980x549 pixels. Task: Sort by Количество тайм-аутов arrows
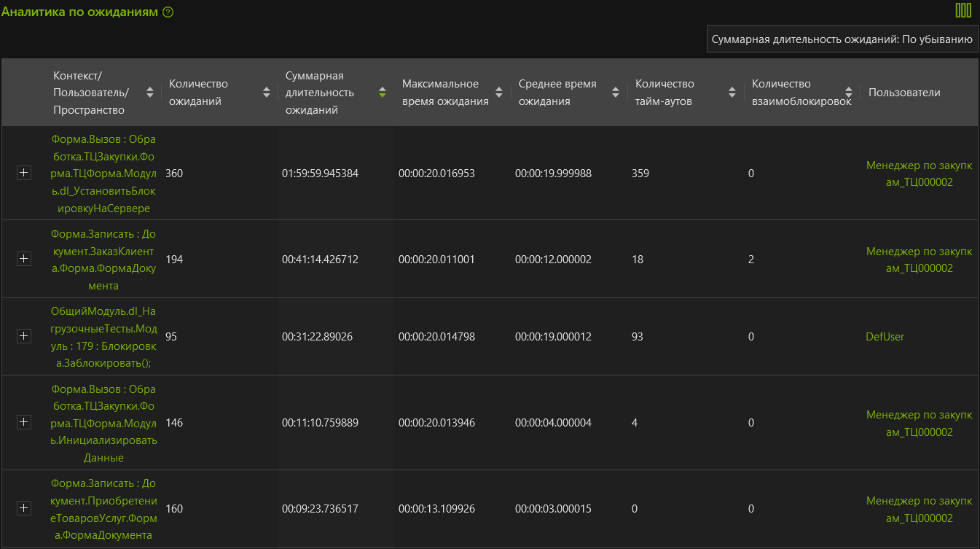click(x=732, y=93)
